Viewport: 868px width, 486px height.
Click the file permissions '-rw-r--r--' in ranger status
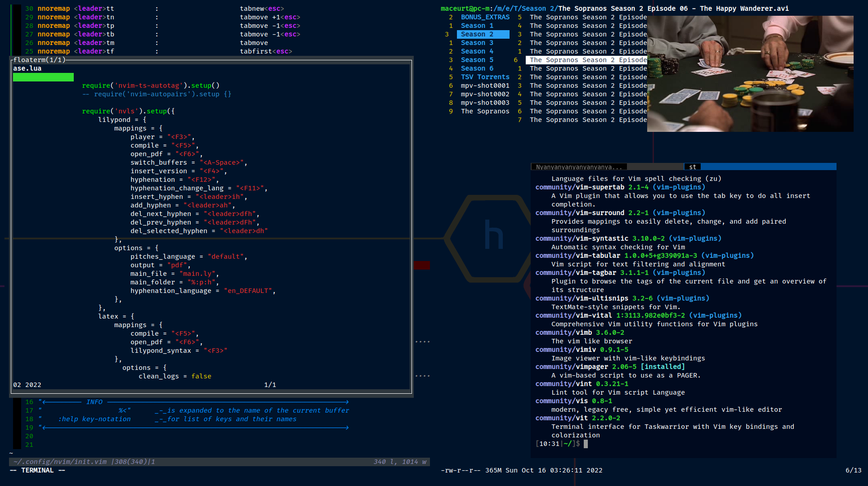tap(461, 470)
